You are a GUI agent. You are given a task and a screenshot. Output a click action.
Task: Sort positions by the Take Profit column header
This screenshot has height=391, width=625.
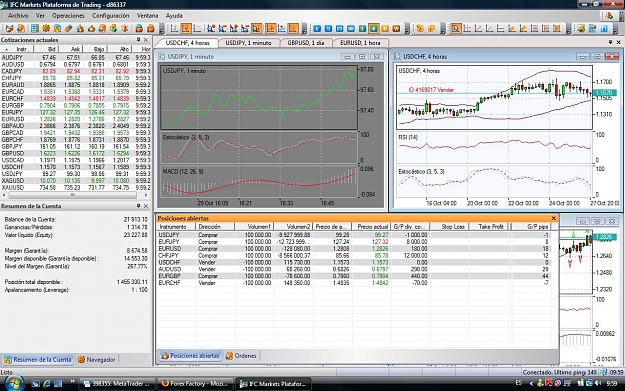(488, 226)
